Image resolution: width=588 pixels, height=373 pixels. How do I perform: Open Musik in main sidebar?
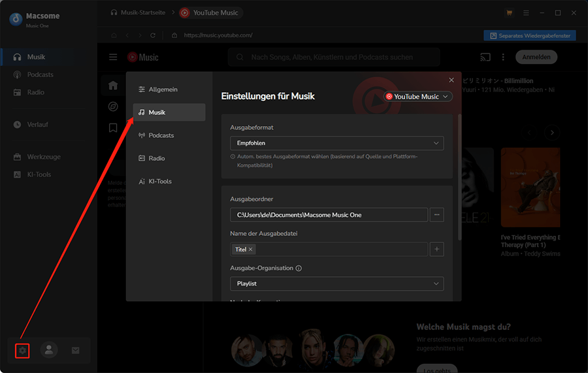[49, 57]
